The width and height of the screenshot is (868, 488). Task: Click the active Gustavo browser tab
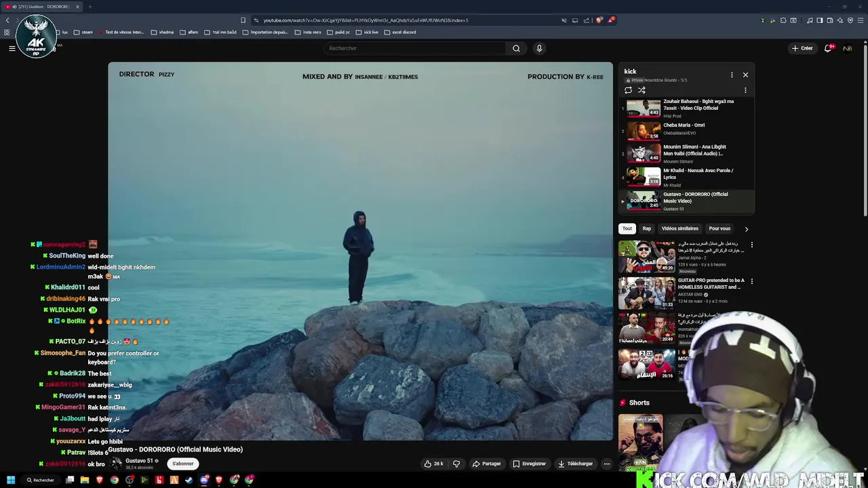click(x=41, y=7)
